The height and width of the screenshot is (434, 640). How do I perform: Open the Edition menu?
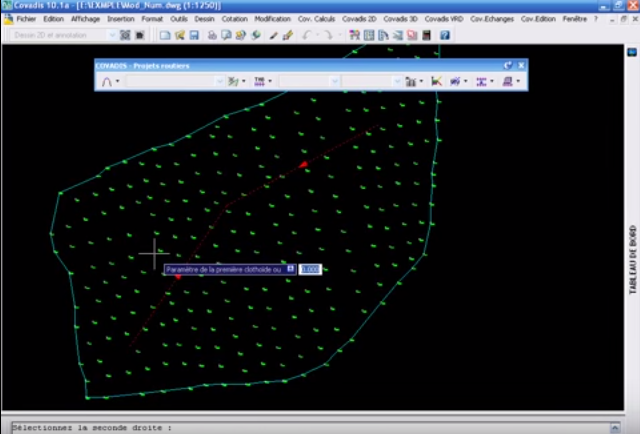(53, 19)
